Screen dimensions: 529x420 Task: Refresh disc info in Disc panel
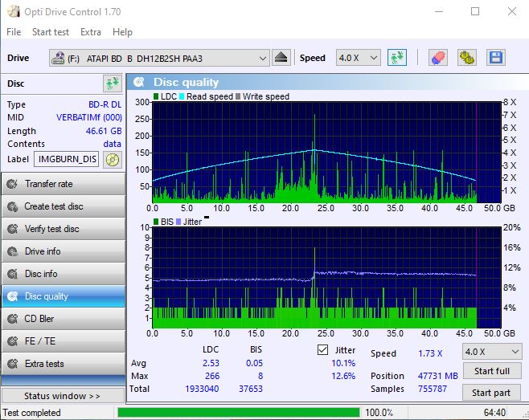click(112, 84)
